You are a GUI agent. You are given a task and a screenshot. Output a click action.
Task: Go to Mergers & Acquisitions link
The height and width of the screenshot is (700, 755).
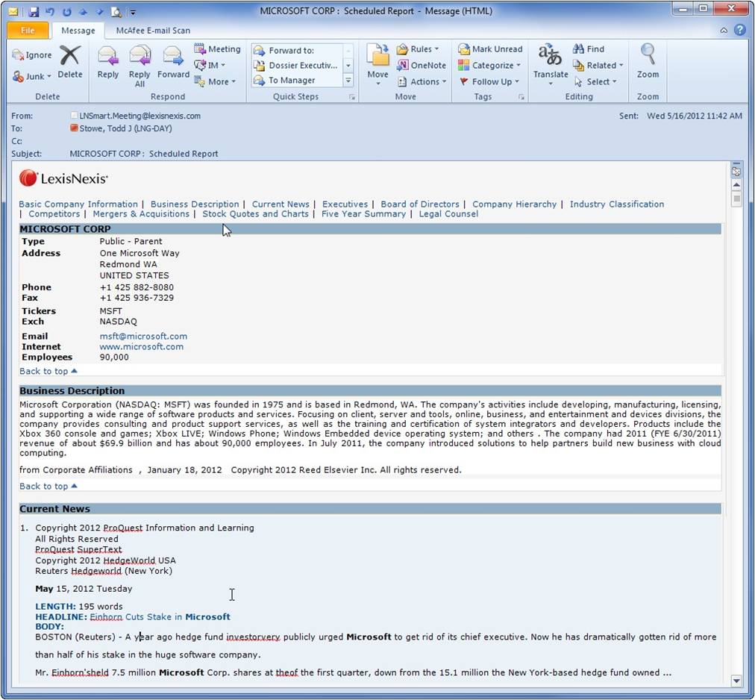click(141, 214)
